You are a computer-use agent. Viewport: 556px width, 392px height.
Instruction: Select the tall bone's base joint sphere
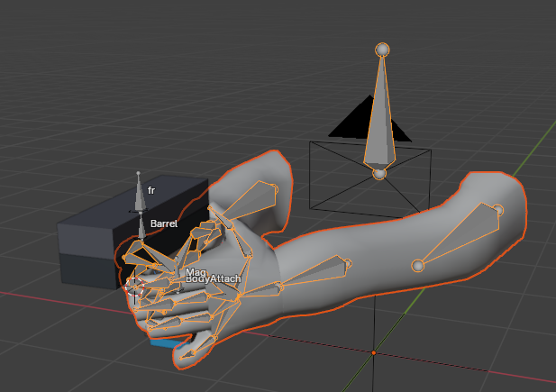tap(379, 174)
